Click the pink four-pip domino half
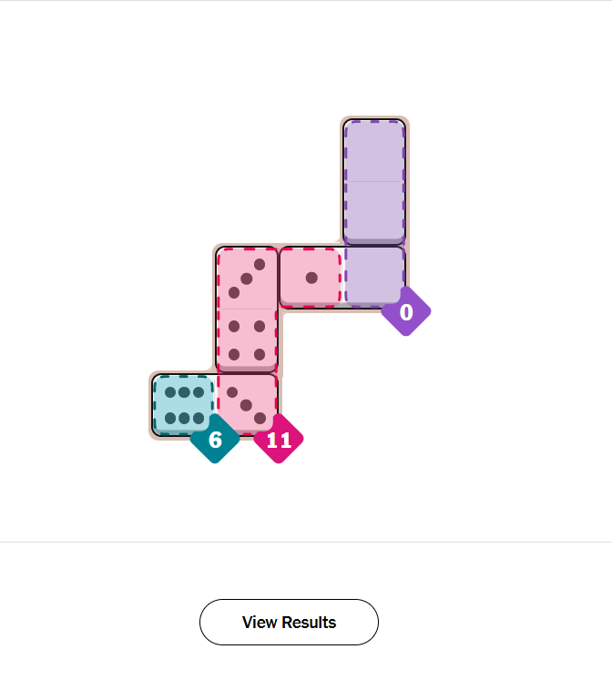 pyautogui.click(x=247, y=340)
